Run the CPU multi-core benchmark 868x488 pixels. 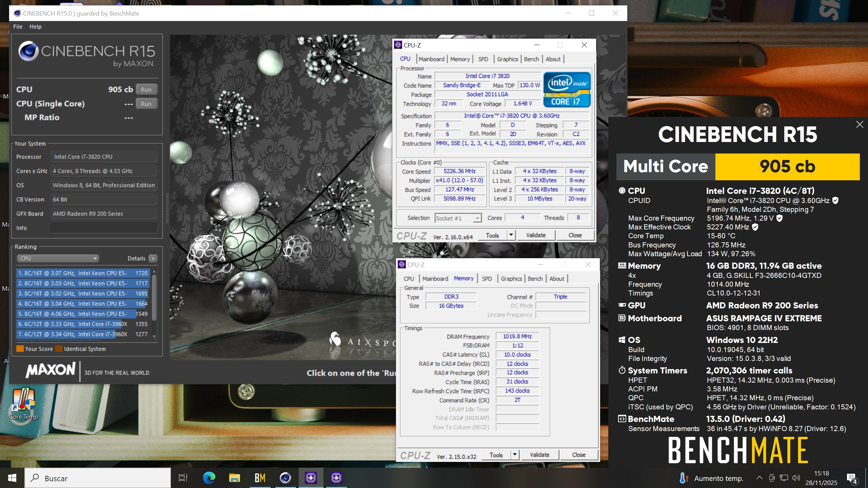point(146,89)
